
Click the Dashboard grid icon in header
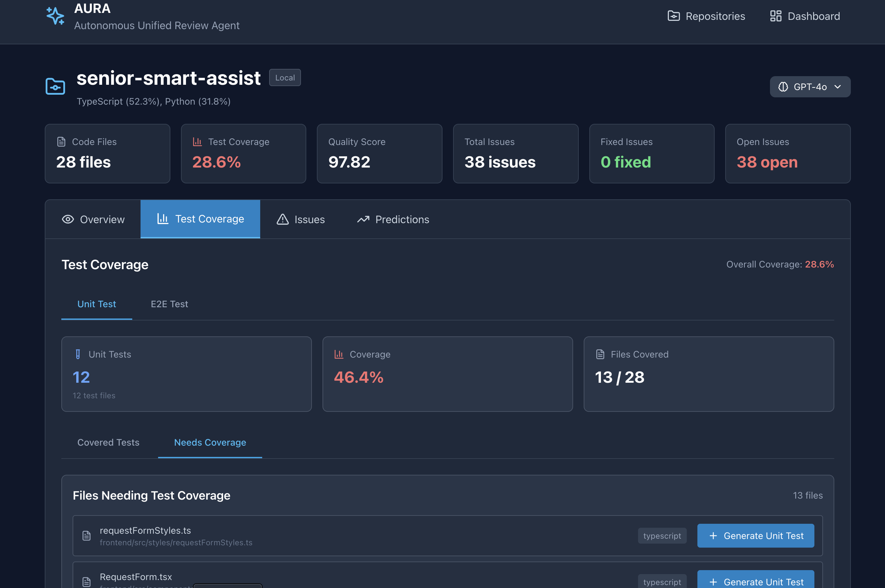(x=775, y=16)
